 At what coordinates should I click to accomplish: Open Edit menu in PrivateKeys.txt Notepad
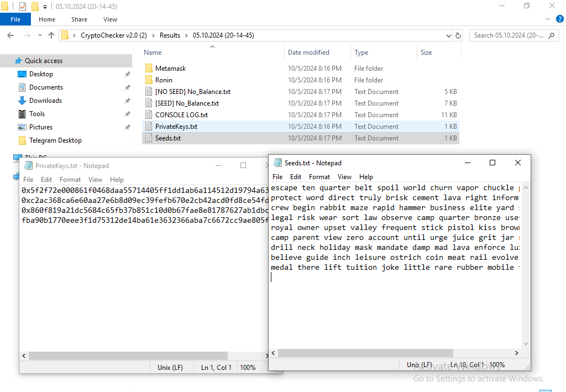(x=46, y=180)
